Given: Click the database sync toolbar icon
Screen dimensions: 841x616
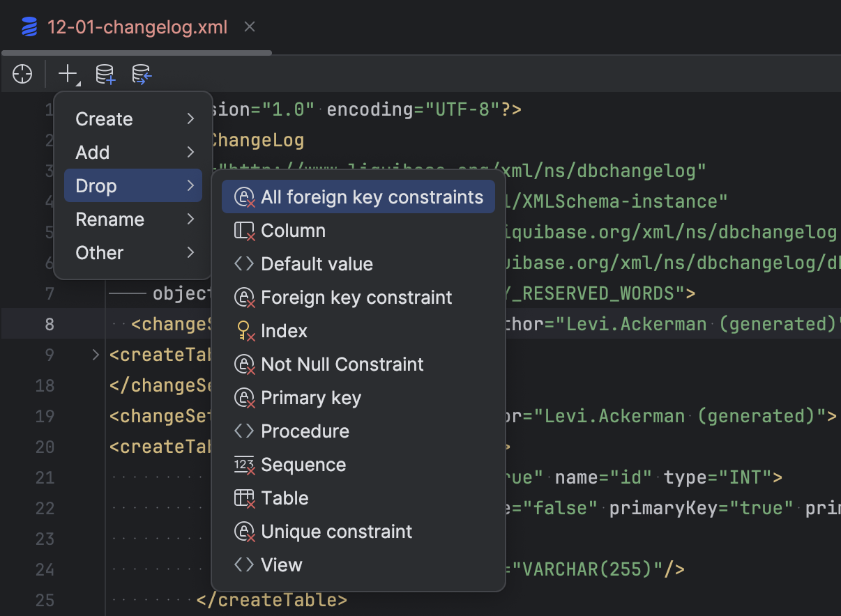Looking at the screenshot, I should pos(142,75).
